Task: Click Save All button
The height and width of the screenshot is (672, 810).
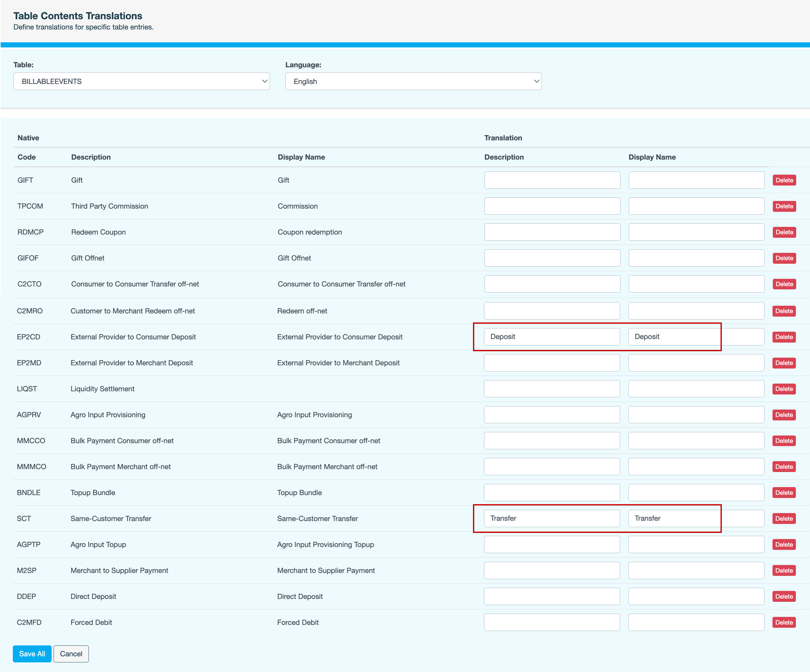Action: coord(32,653)
